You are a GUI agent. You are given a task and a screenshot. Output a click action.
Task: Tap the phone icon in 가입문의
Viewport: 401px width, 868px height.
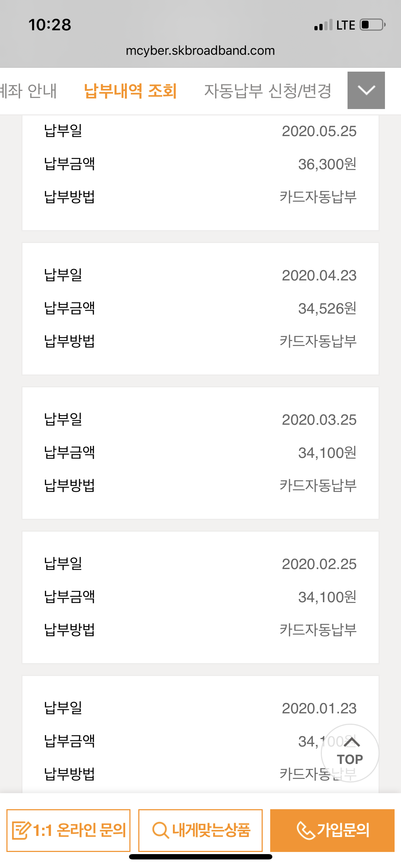coord(305,830)
